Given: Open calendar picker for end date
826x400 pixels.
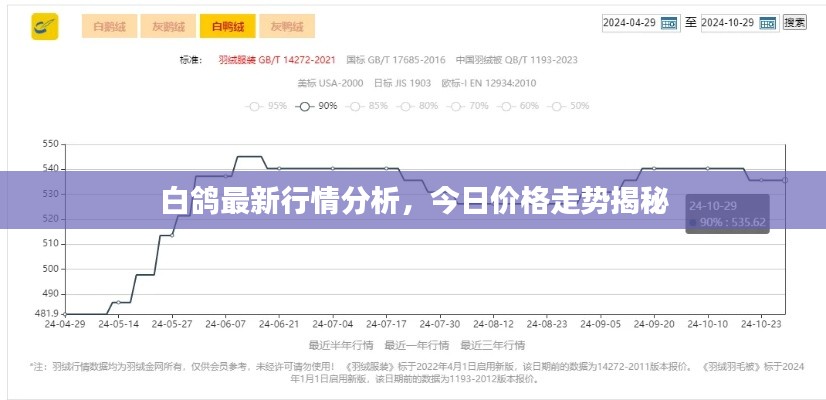Looking at the screenshot, I should point(768,23).
